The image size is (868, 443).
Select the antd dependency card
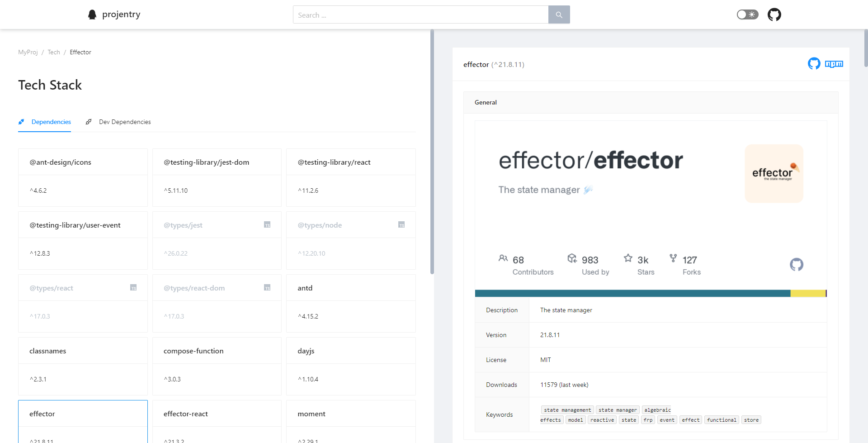tap(351, 303)
